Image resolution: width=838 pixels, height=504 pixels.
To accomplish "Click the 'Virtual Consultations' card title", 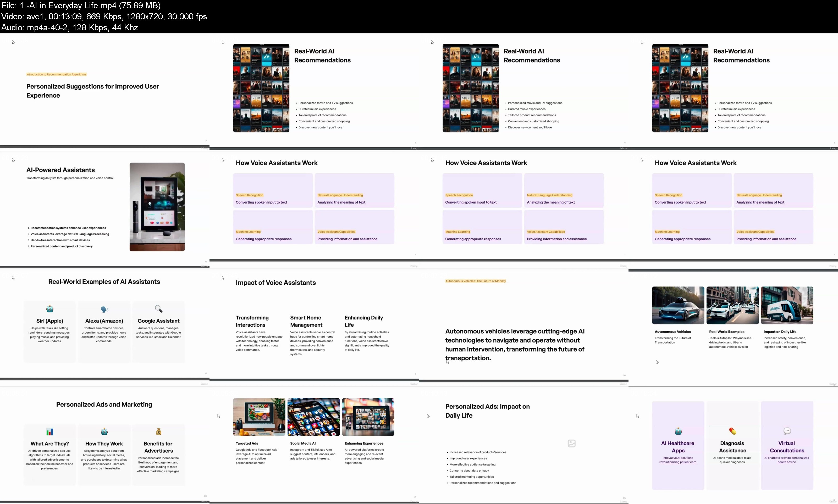I will pos(787,447).
